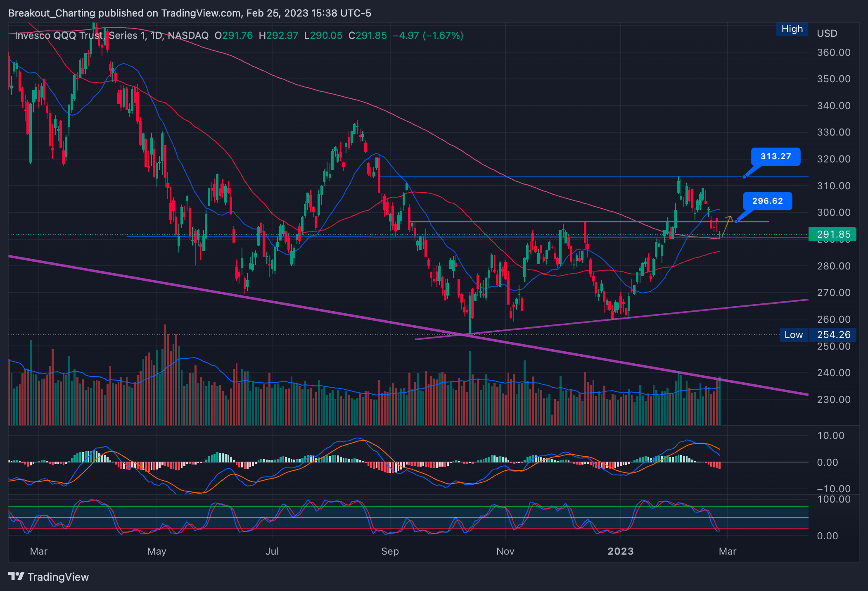Click the blue anchor dot on the 296.62 line
The image size is (868, 591).
pyautogui.click(x=736, y=222)
